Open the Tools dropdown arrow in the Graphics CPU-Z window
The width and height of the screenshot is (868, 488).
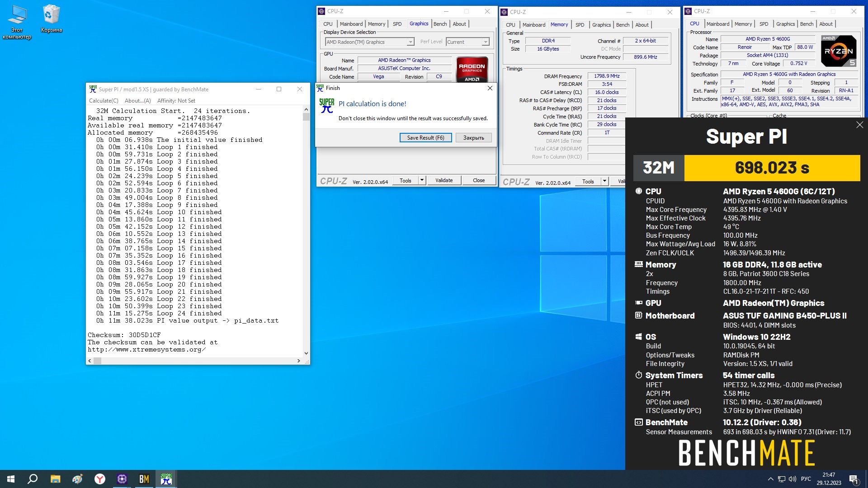pos(422,180)
